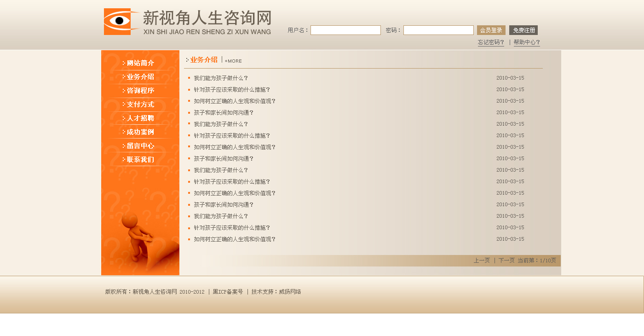The width and height of the screenshot is (644, 336).
Task: Open 联系我们 sidebar item
Action: 140,160
